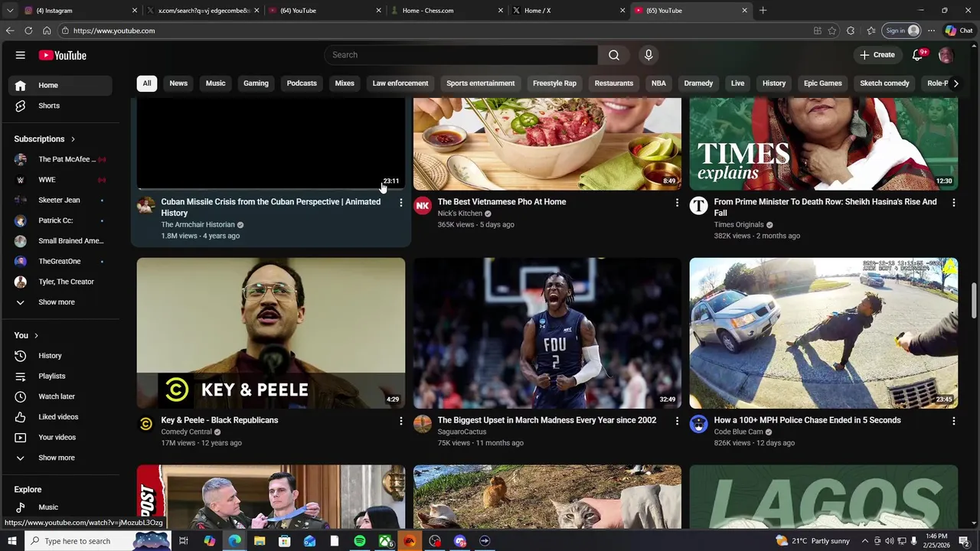Click the page vertical scrollbar
Viewport: 980px width, 551px height.
(974, 299)
